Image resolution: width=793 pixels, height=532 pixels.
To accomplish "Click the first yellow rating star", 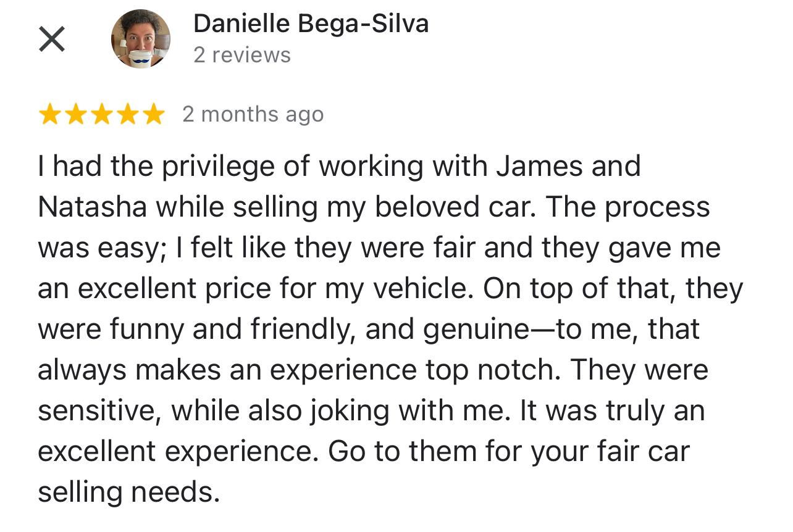I will click(x=50, y=115).
